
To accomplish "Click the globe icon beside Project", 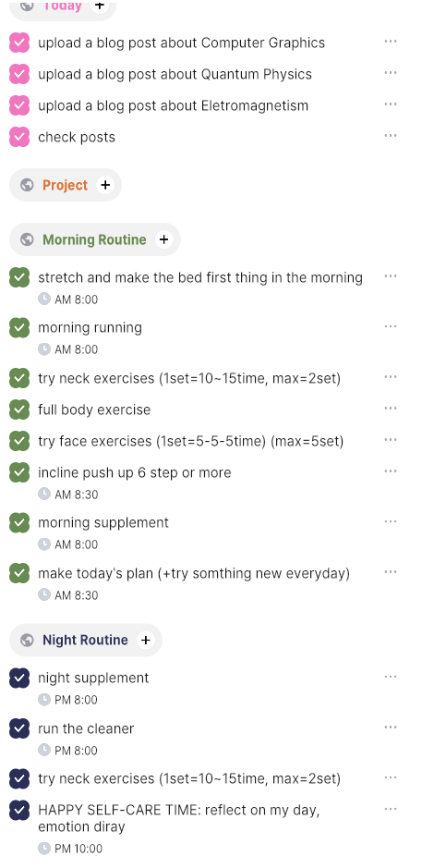I will tap(27, 185).
